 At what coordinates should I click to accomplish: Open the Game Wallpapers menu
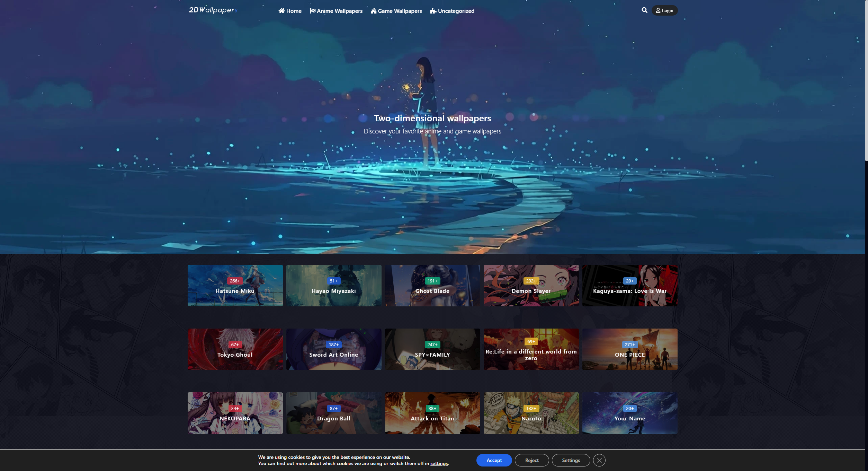coord(396,11)
